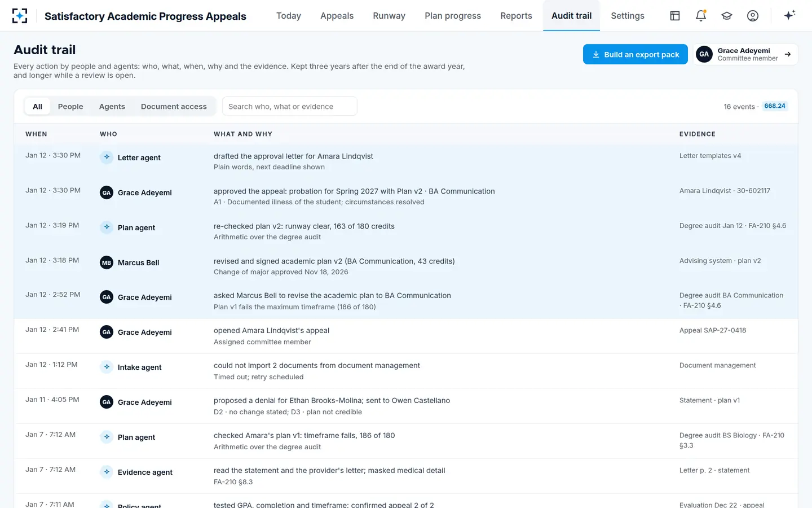Click the Amara Lindqvist · 30-602117 evidence text

[x=725, y=191]
